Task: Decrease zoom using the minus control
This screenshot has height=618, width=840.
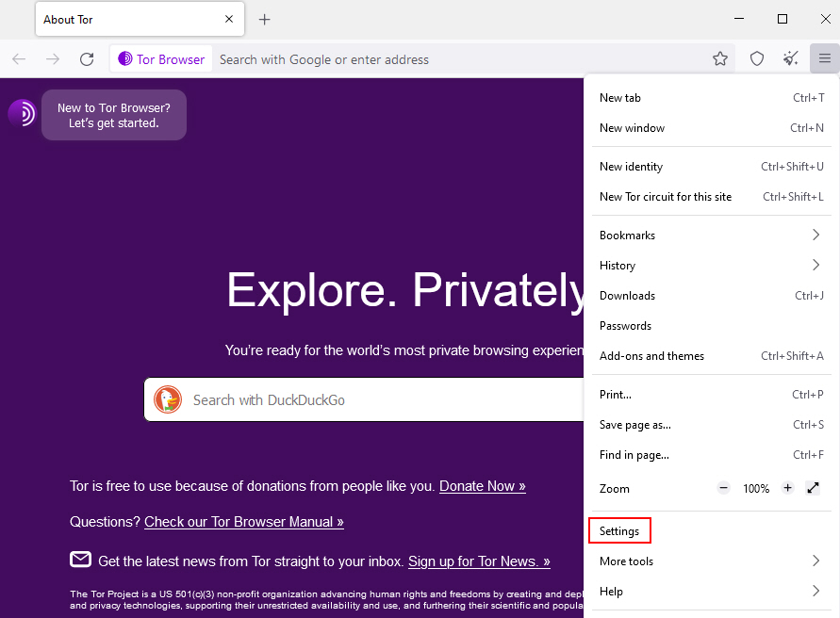Action: 723,488
